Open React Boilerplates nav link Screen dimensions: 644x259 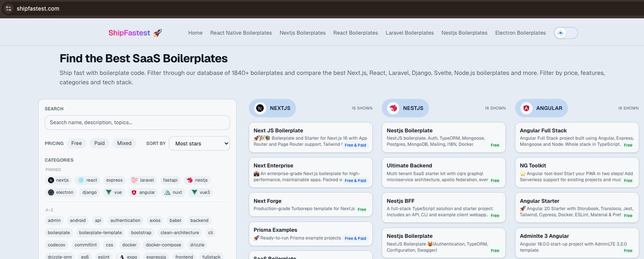click(355, 33)
